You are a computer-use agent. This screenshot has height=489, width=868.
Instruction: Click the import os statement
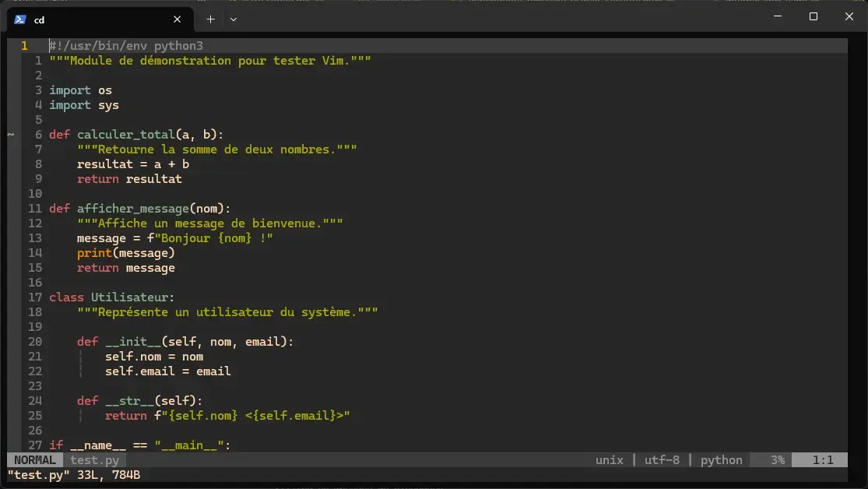coord(80,90)
